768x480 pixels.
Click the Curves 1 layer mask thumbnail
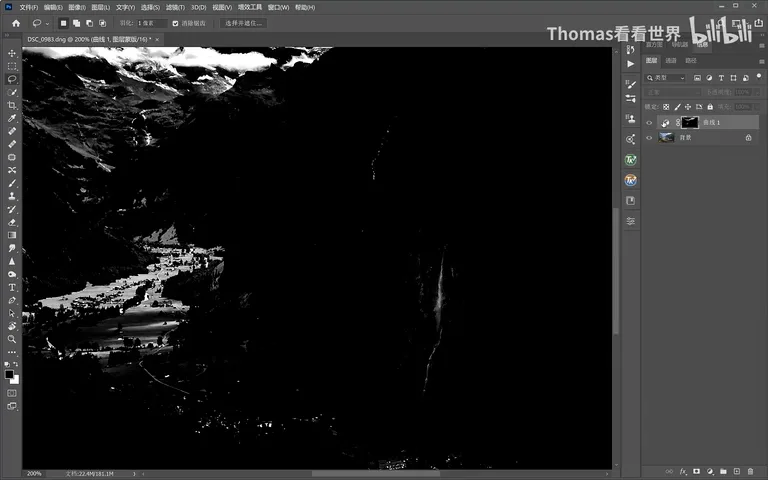[690, 122]
